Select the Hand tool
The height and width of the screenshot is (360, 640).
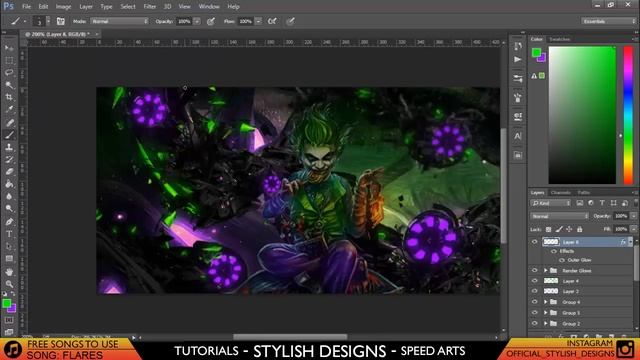(9, 272)
